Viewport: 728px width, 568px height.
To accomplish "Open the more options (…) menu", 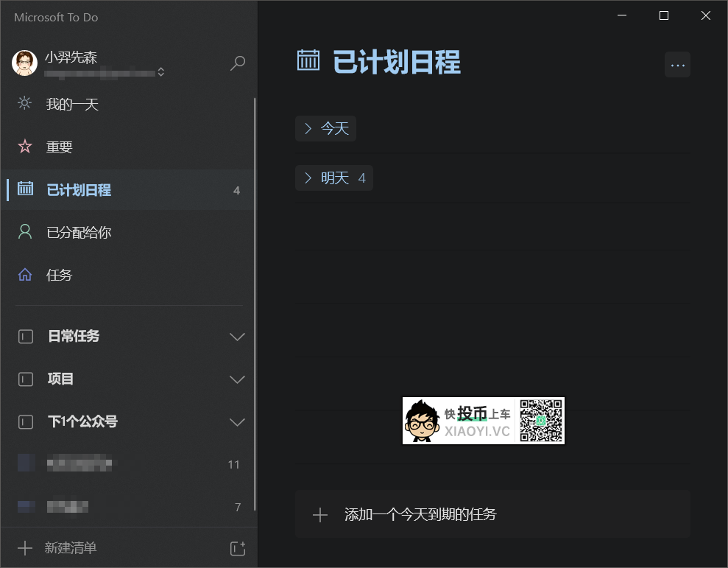I will pos(677,64).
